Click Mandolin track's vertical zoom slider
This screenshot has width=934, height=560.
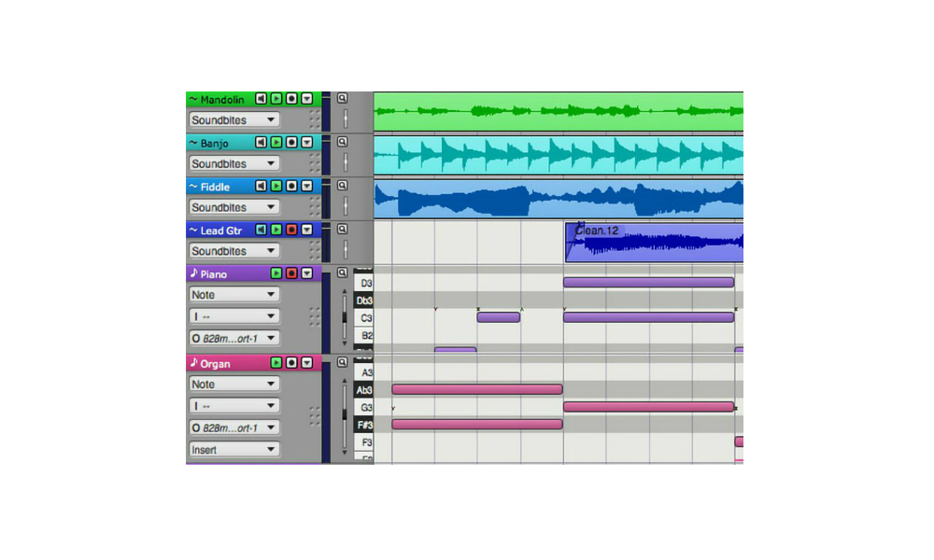click(x=345, y=119)
